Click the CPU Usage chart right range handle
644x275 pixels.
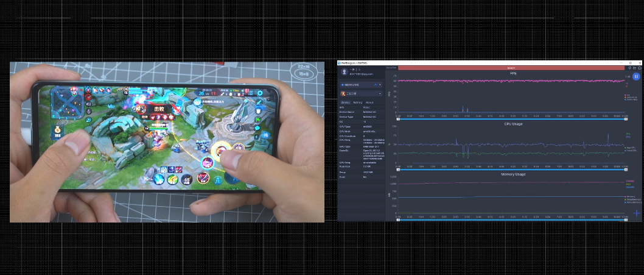[x=626, y=170]
